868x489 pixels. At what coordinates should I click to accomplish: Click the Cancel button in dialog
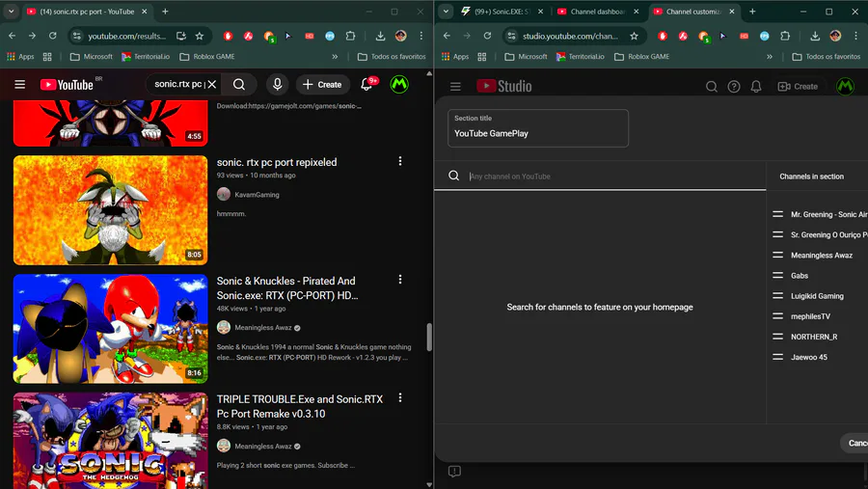tap(854, 443)
